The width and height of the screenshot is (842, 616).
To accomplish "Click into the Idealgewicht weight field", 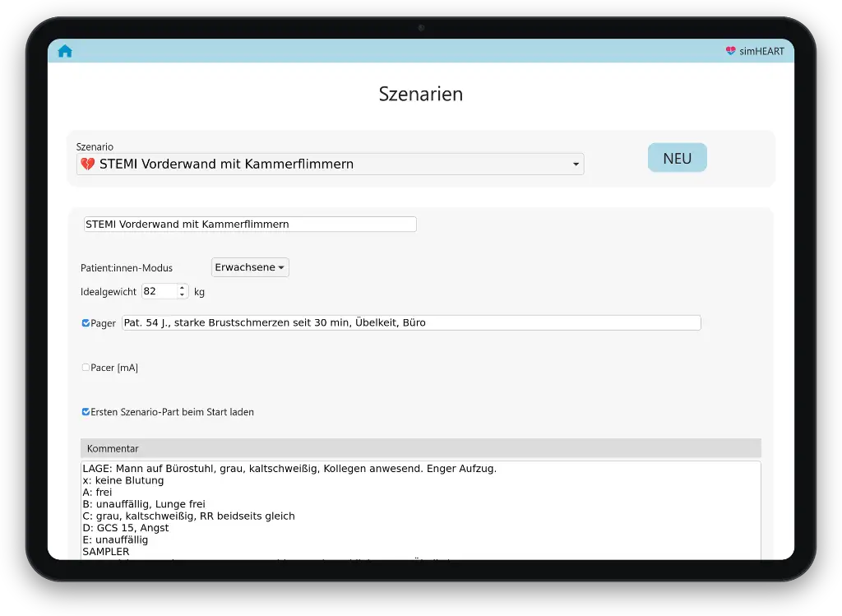I will coord(160,292).
